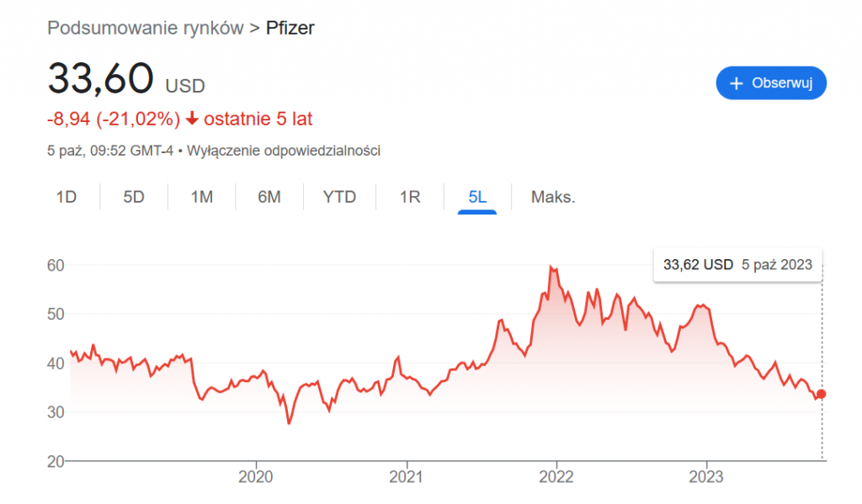862x504 pixels.
Task: Choose the 1M time range tab
Action: coord(201,198)
